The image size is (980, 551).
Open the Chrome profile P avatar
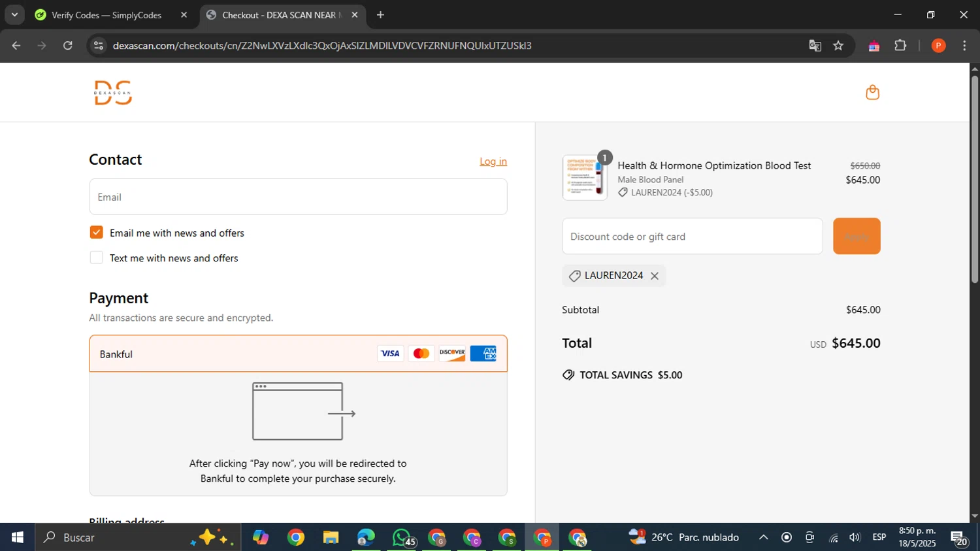(939, 46)
